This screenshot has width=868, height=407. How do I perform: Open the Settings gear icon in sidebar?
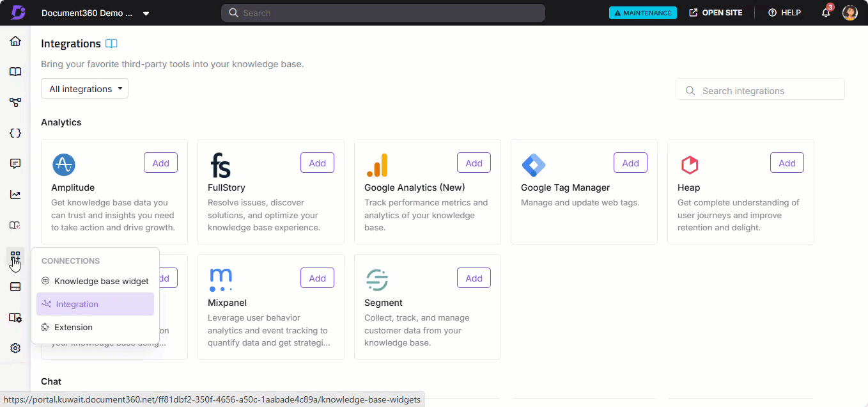15,348
